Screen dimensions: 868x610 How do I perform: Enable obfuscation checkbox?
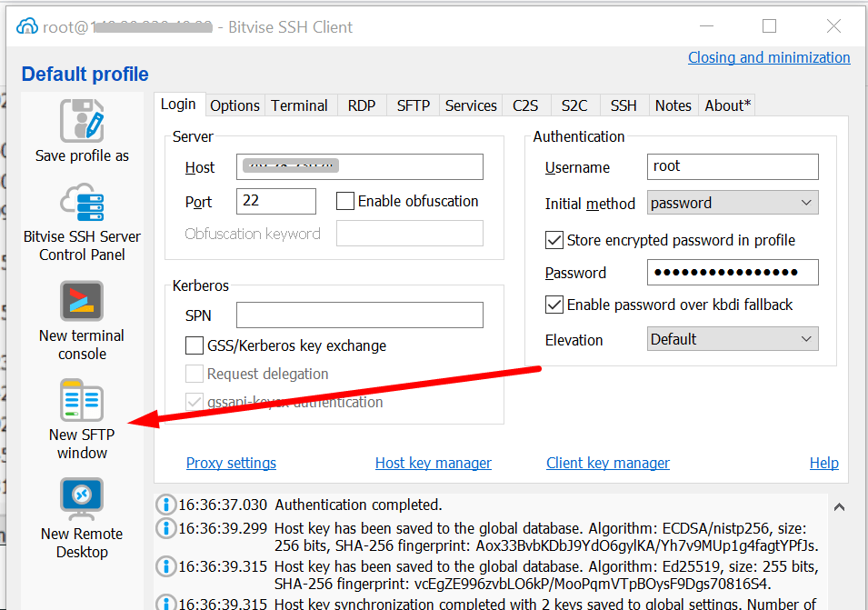pyautogui.click(x=344, y=201)
